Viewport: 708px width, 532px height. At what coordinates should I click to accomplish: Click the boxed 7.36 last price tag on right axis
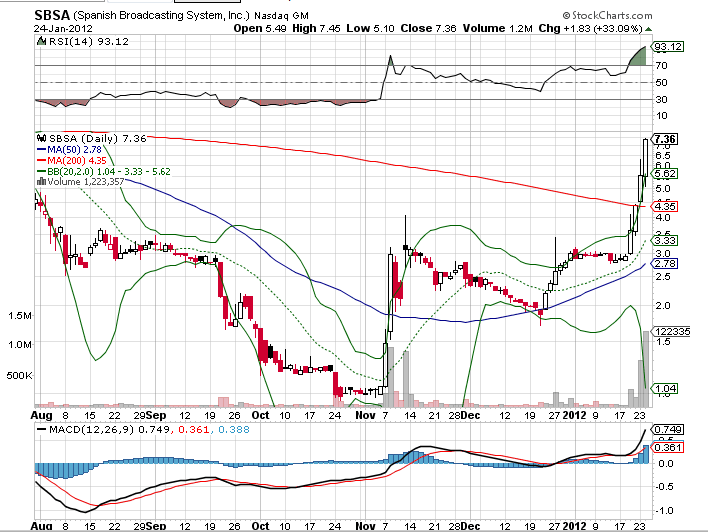(x=666, y=139)
